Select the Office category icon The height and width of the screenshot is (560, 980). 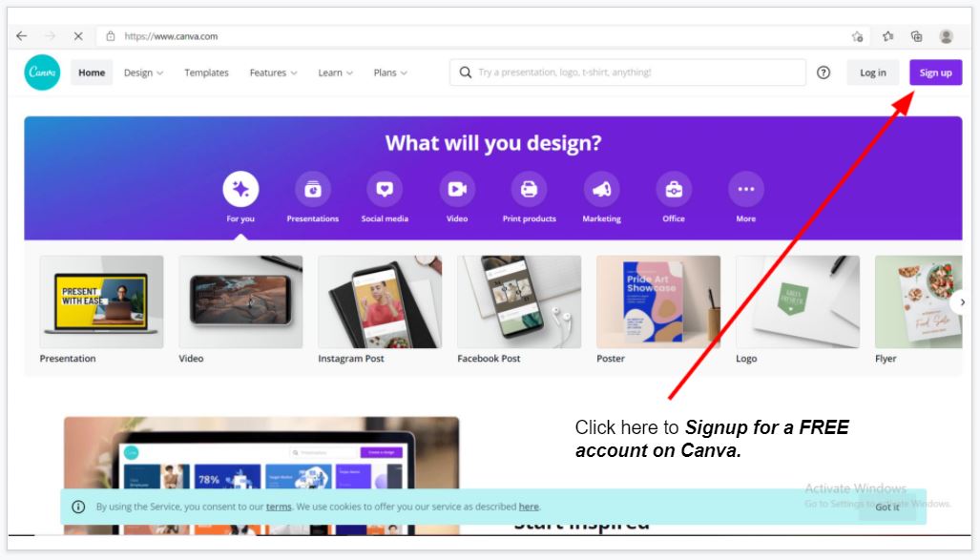tap(674, 189)
